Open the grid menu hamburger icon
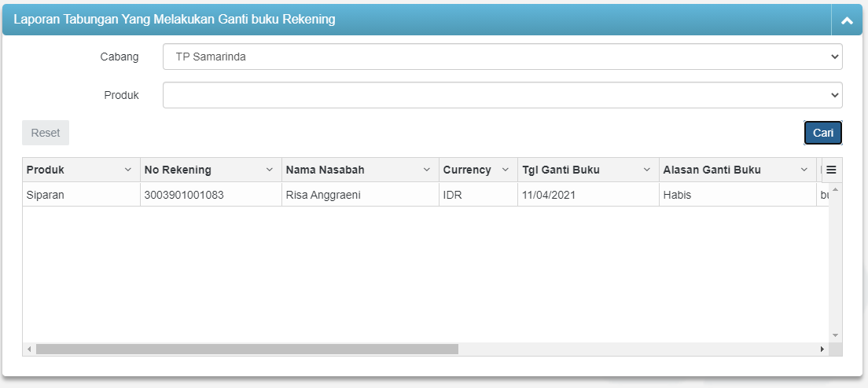The image size is (868, 388). click(831, 170)
